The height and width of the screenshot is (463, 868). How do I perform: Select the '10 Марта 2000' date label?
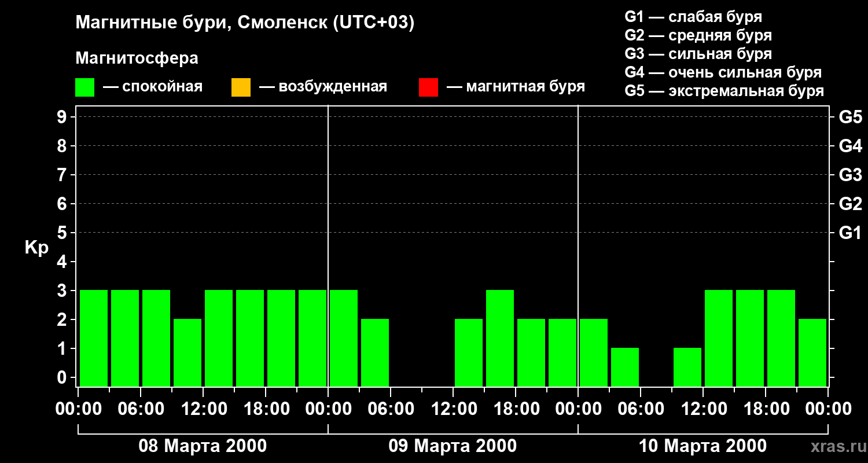click(x=703, y=446)
